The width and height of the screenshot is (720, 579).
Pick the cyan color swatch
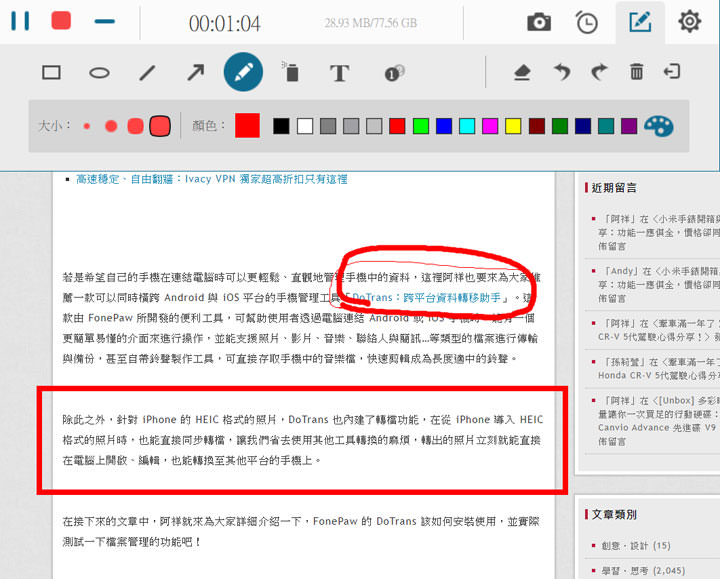[467, 126]
